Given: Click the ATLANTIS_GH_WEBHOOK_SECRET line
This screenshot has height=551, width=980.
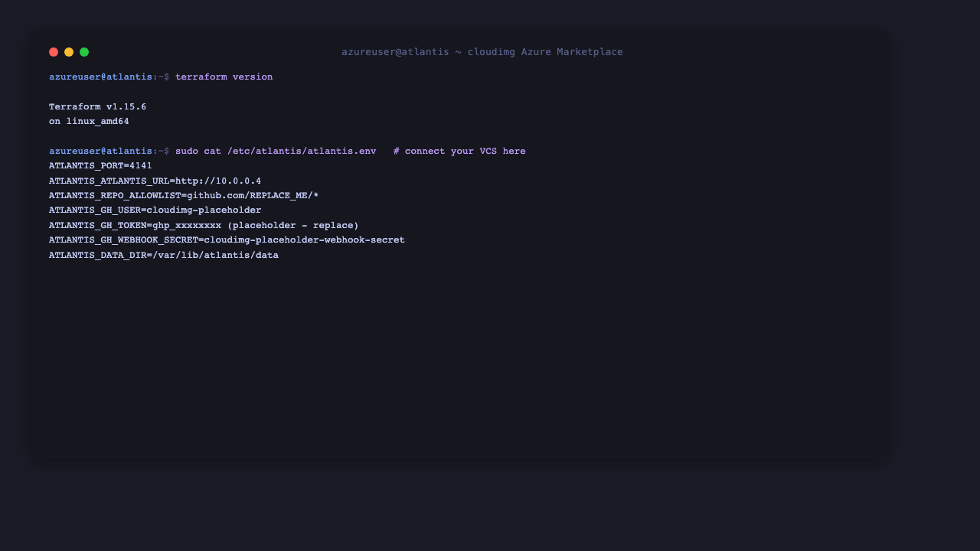Looking at the screenshot, I should 227,240.
